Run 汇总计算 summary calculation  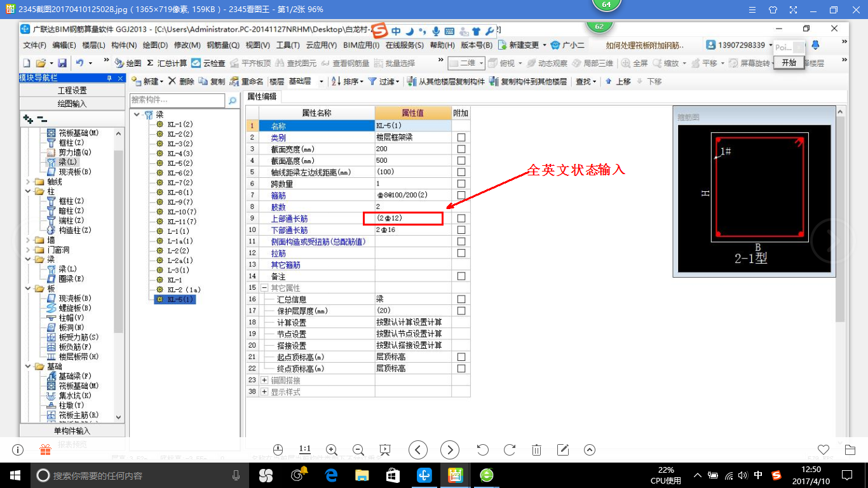[166, 63]
